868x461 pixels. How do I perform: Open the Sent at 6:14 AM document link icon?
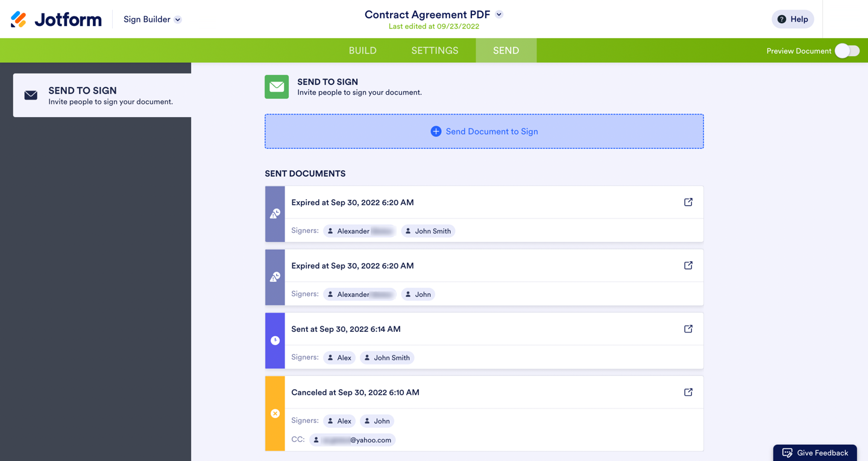688,329
